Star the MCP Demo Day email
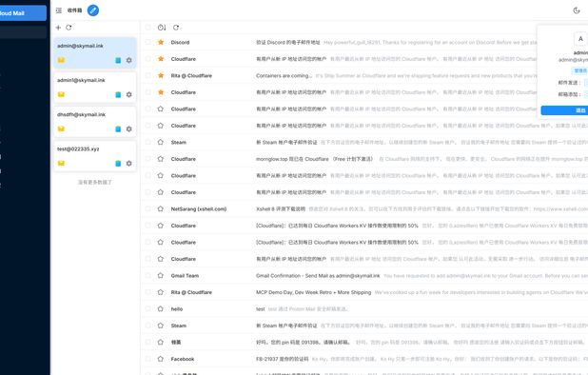 [161, 292]
